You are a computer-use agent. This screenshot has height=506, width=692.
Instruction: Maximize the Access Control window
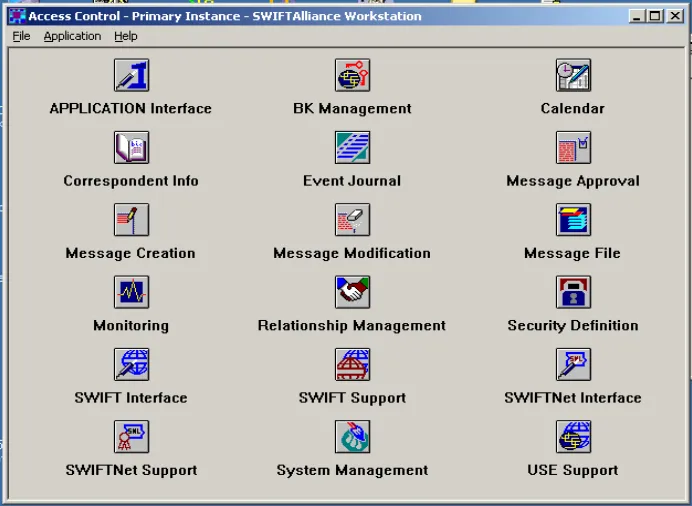pos(655,16)
